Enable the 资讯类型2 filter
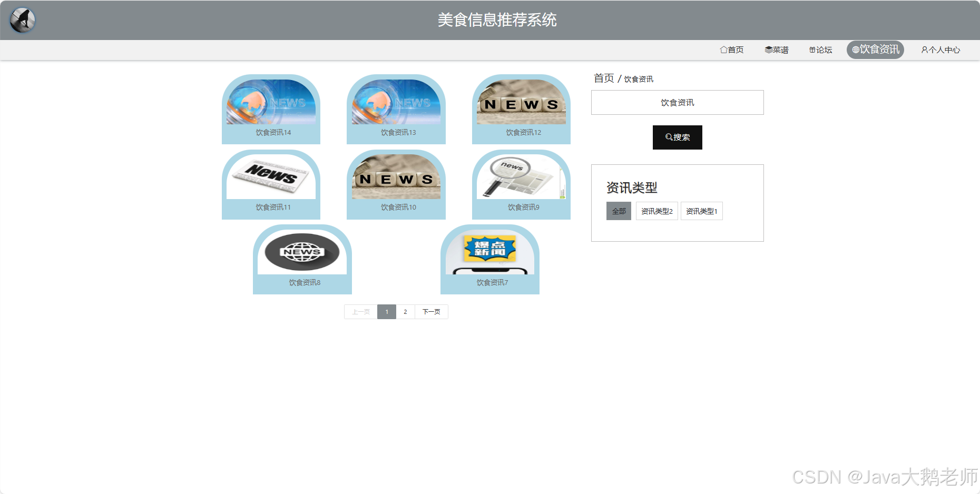The height and width of the screenshot is (494, 980). pos(656,211)
